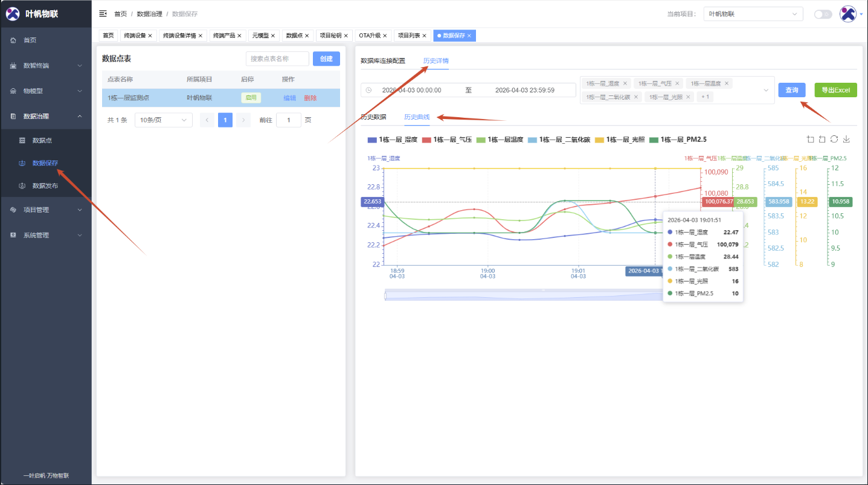Toggle 1栋一层_湿度 legend series visibility
The width and height of the screenshot is (868, 485).
[393, 140]
